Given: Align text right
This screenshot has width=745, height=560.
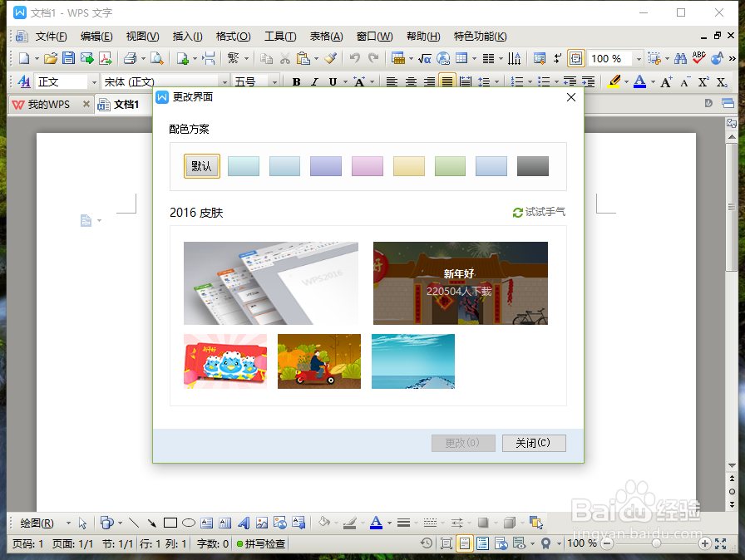Looking at the screenshot, I should (x=430, y=82).
